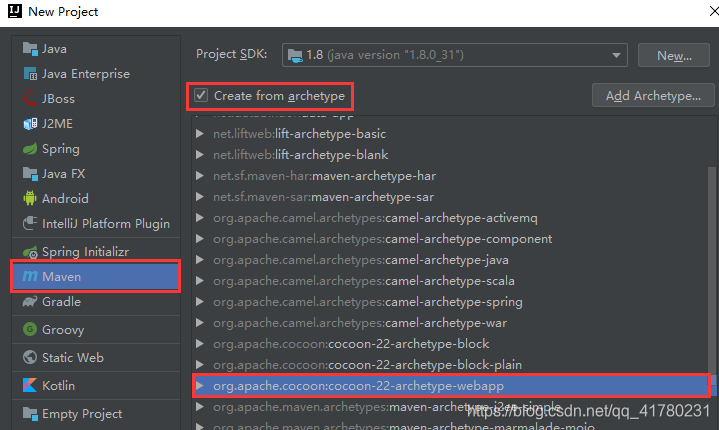The width and height of the screenshot is (719, 430).
Task: Click the JBoss red icon
Action: coord(30,99)
